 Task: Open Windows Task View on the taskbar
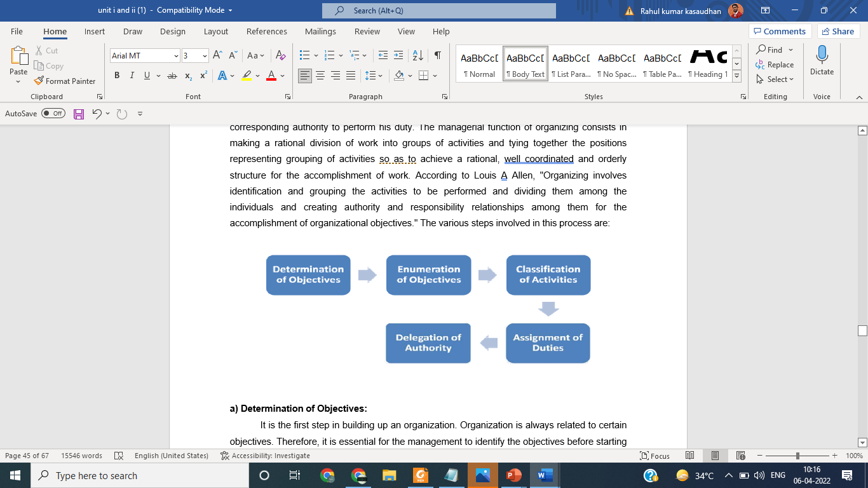tap(295, 475)
